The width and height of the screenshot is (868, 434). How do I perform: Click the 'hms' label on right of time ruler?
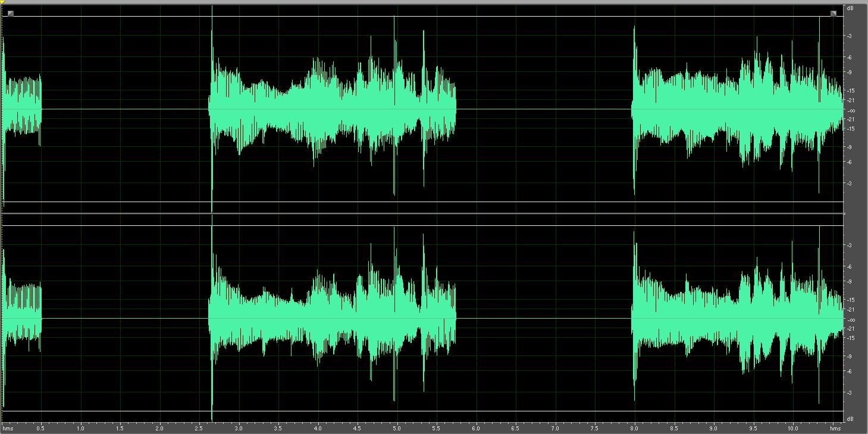coord(836,428)
